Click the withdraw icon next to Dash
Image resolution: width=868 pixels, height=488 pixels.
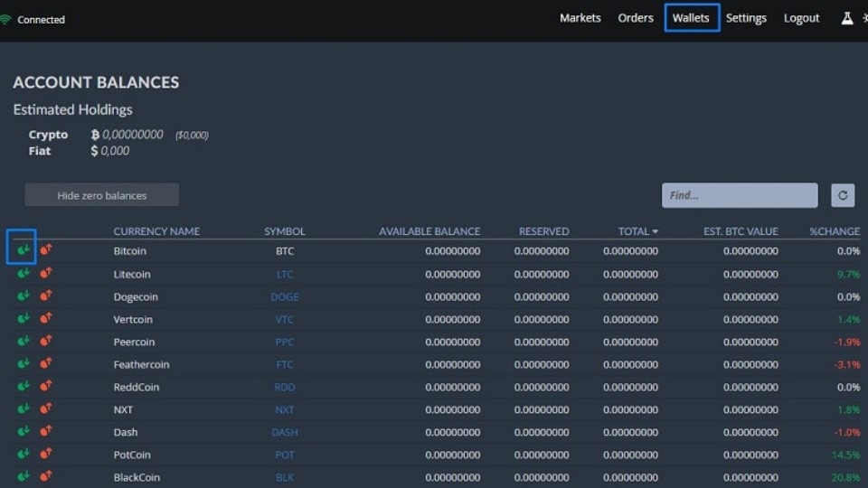46,431
